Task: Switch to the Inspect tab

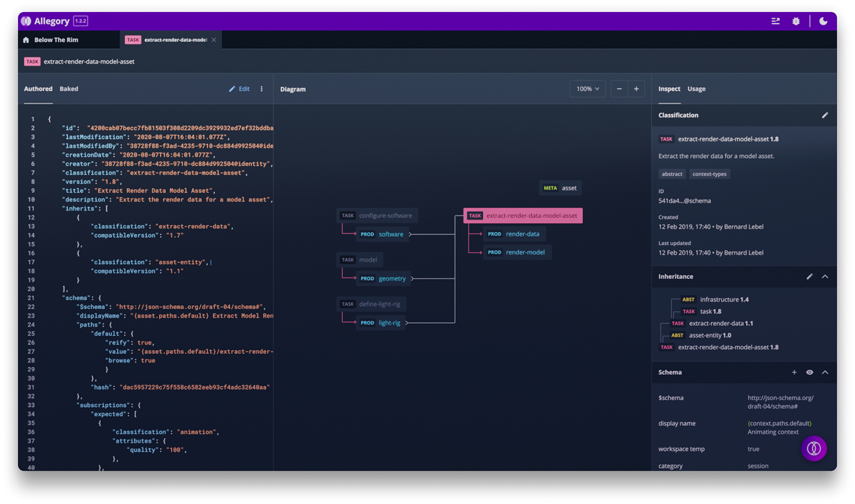Action: tap(669, 89)
